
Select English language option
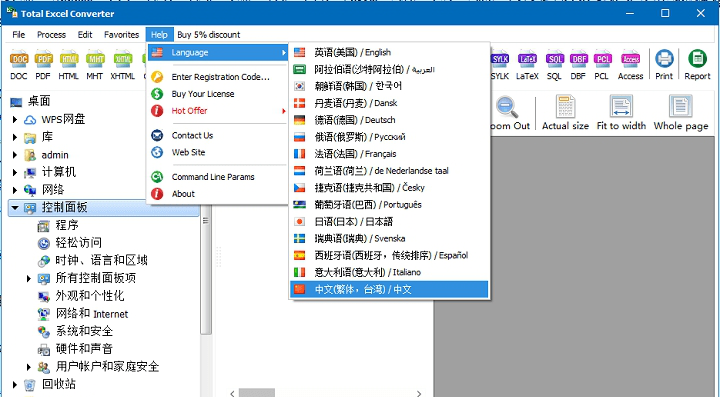tap(389, 52)
